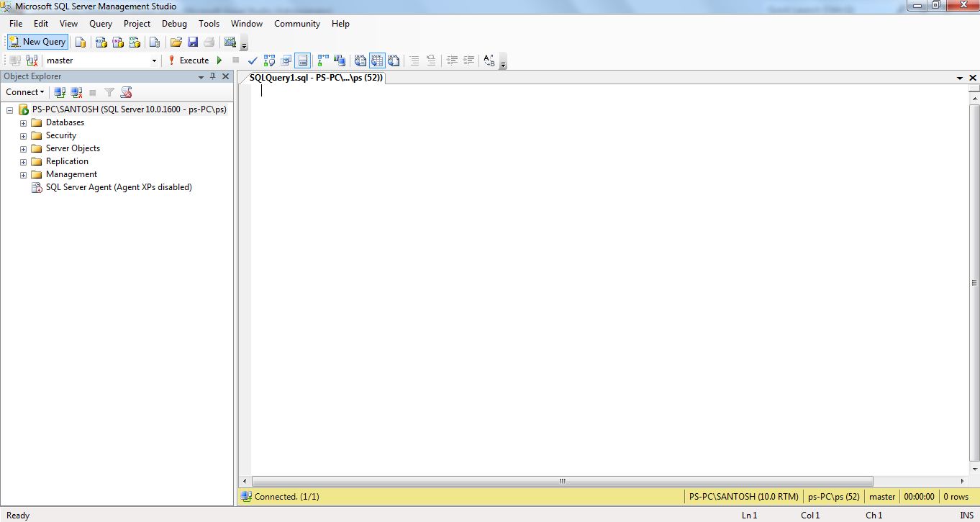
Task: Open the File menu
Action: tap(16, 24)
